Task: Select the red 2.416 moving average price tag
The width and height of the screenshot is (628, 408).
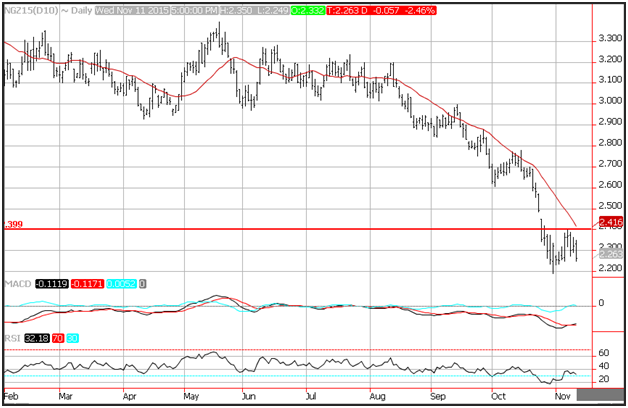Action: point(610,221)
